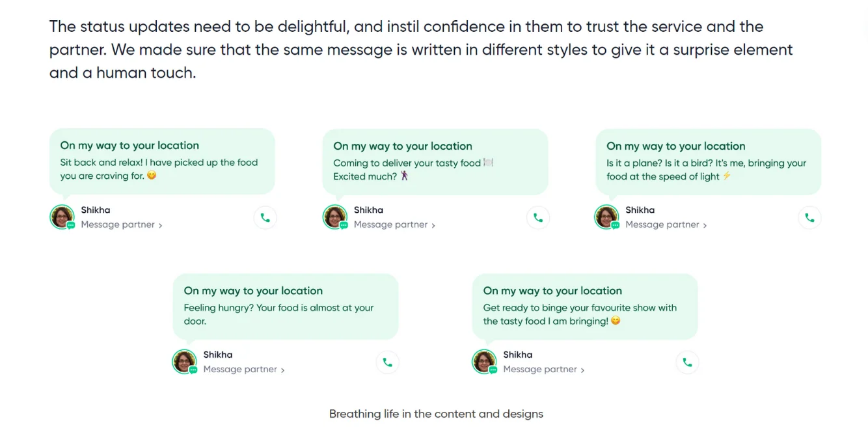Click Shikha's avatar under the 'Is it a plane?' bubble

click(x=607, y=217)
